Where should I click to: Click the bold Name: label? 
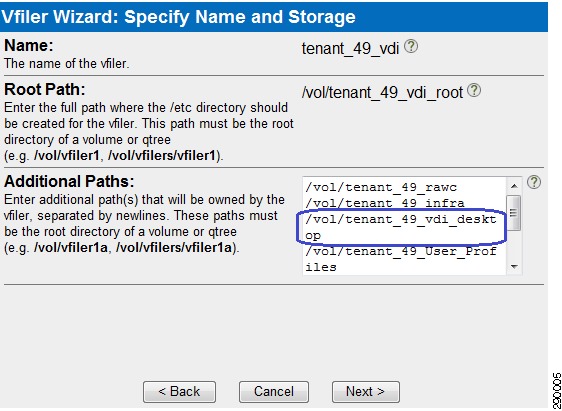point(29,46)
